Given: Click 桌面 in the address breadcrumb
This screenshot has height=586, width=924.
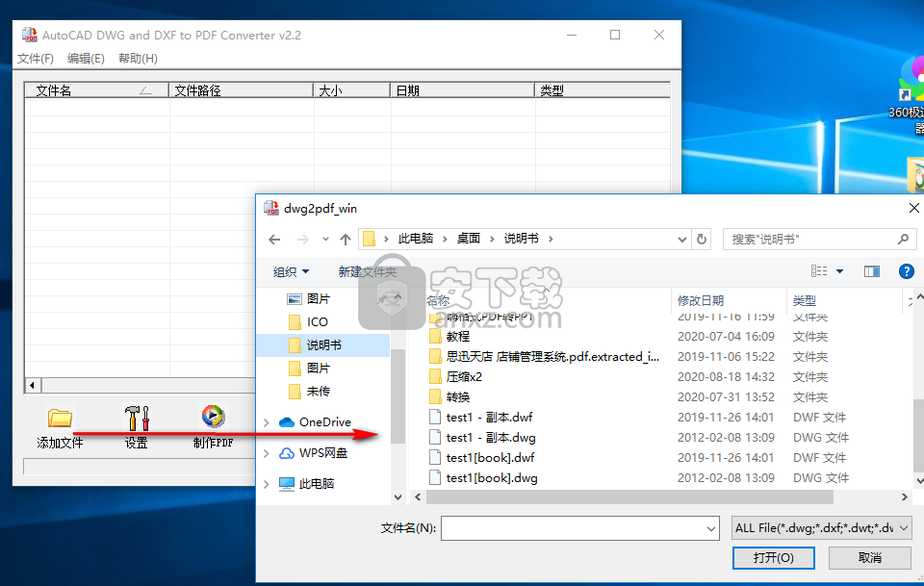Looking at the screenshot, I should pyautogui.click(x=469, y=239).
